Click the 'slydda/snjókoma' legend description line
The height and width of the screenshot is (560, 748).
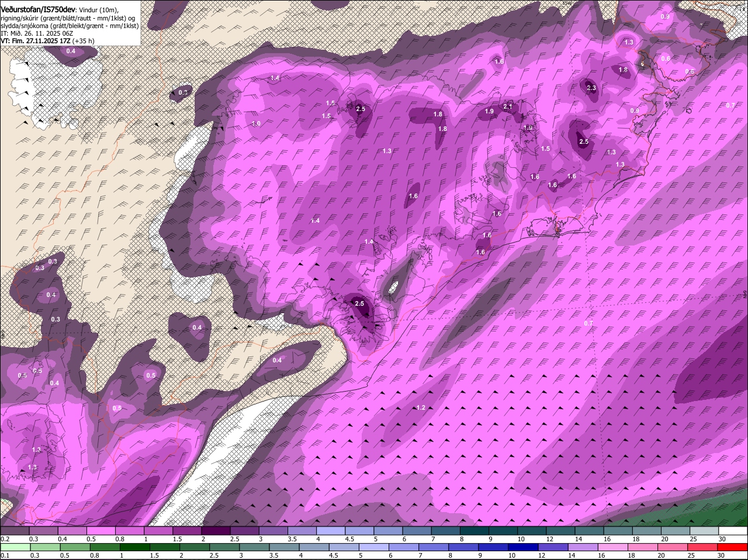coord(70,26)
